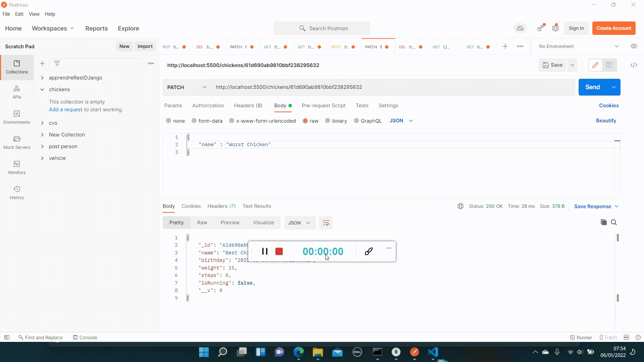Select Mock Servers in the sidebar
The image size is (644, 362).
pyautogui.click(x=16, y=142)
